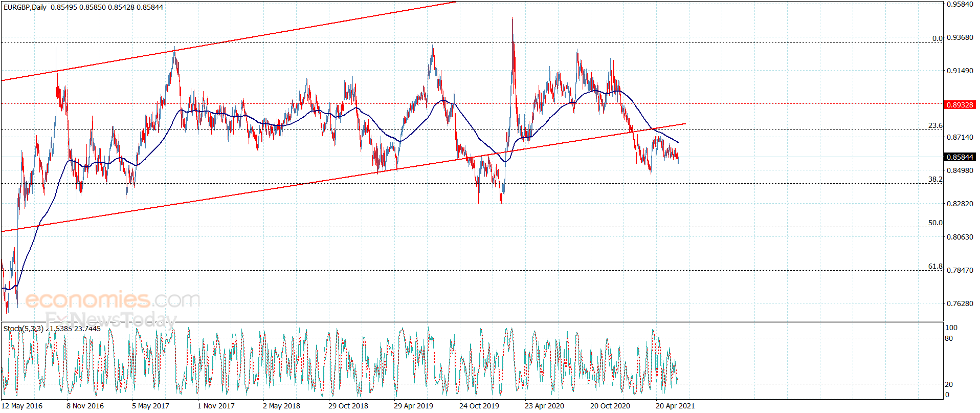This screenshot has height=413, width=980.
Task: Click the stochastic 100 scale label
Action: 951,328
